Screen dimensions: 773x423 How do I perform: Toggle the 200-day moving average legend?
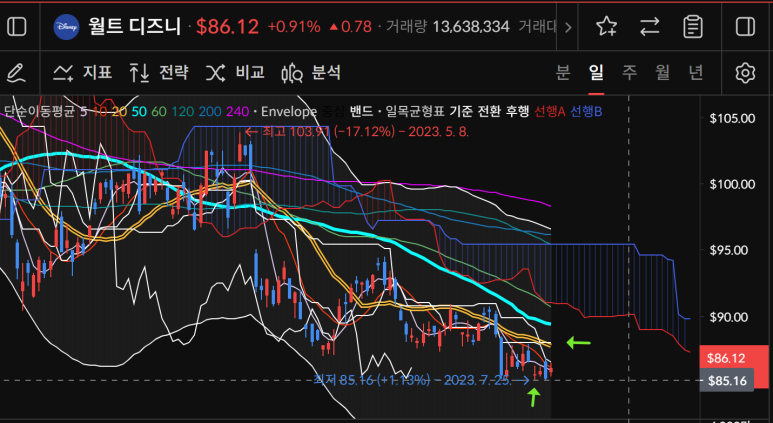click(x=210, y=111)
